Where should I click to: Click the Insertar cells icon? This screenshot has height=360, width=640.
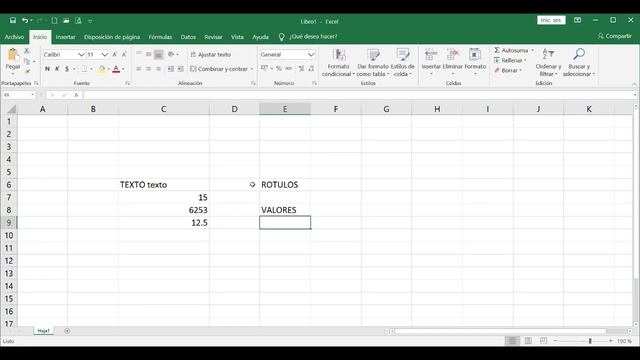431,54
